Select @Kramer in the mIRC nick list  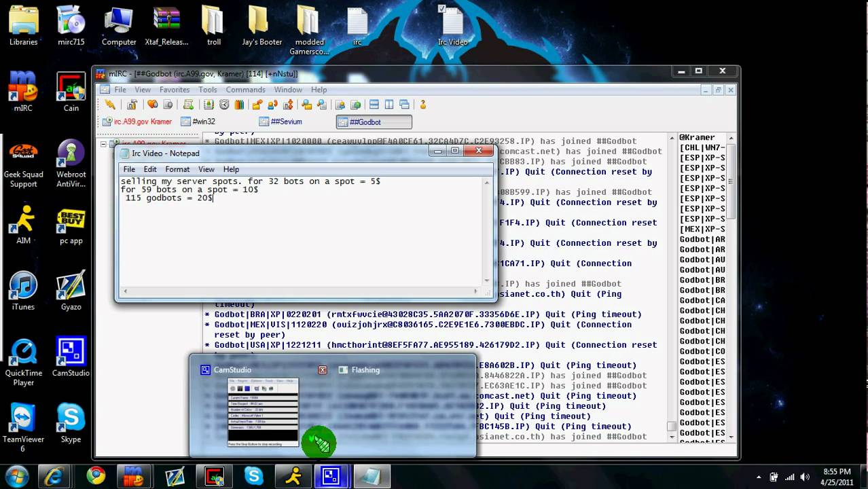(x=698, y=138)
